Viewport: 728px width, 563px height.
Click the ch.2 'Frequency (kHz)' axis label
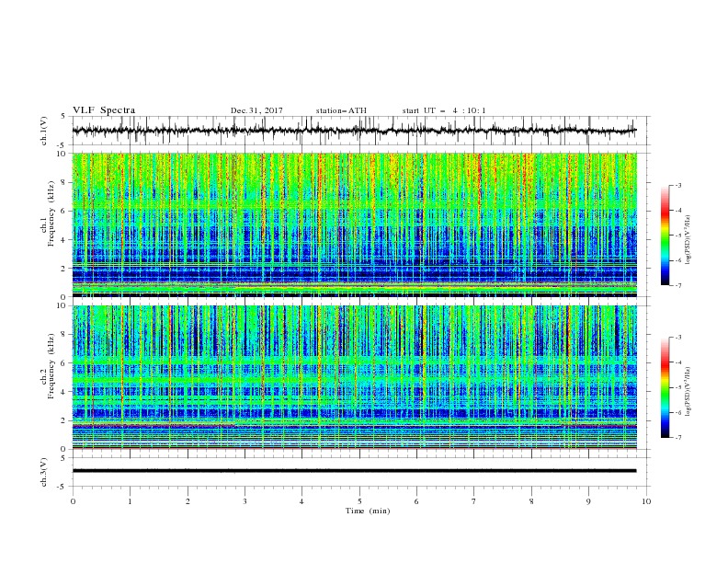point(51,366)
